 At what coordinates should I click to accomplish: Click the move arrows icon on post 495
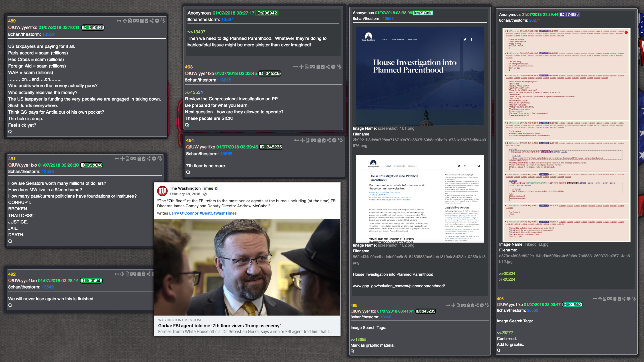453,305
